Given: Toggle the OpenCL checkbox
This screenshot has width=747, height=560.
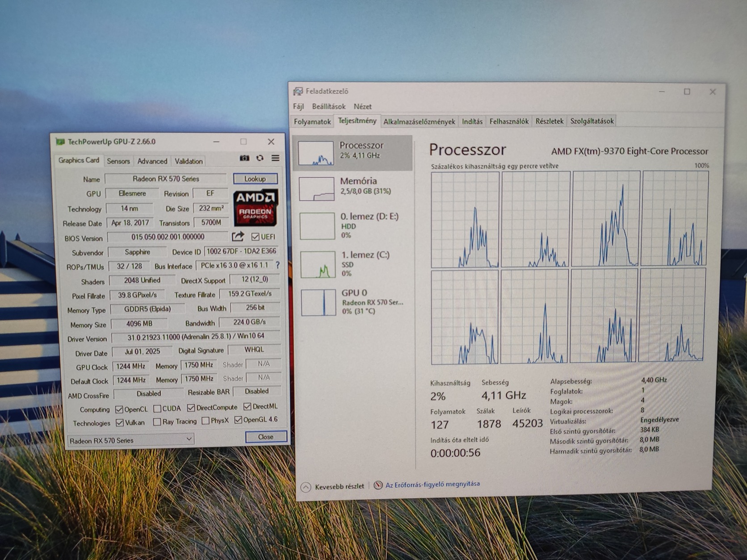Looking at the screenshot, I should 119,409.
